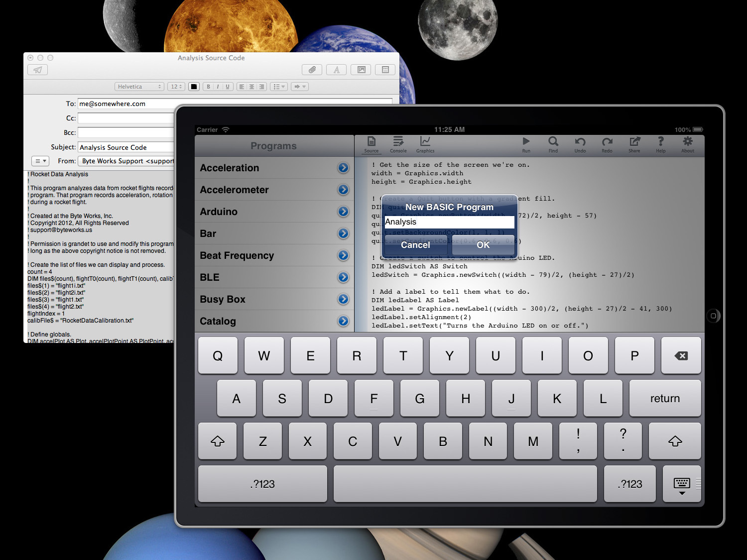Image resolution: width=747 pixels, height=560 pixels.
Task: Tap the left shift key
Action: pyautogui.click(x=218, y=441)
